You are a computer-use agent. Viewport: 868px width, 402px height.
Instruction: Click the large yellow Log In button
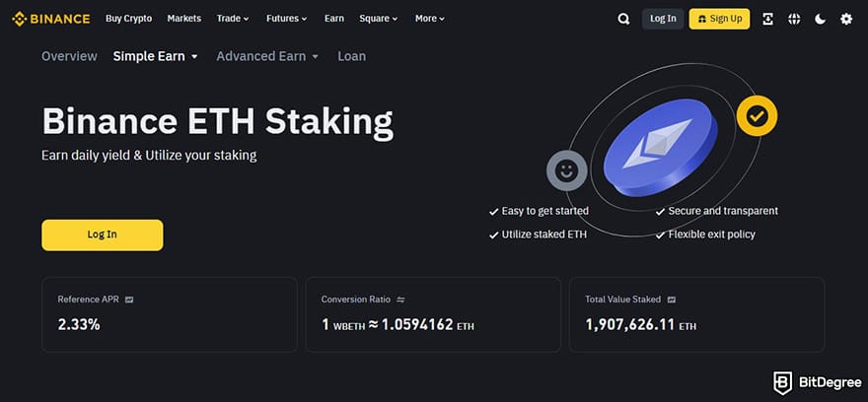pyautogui.click(x=103, y=235)
